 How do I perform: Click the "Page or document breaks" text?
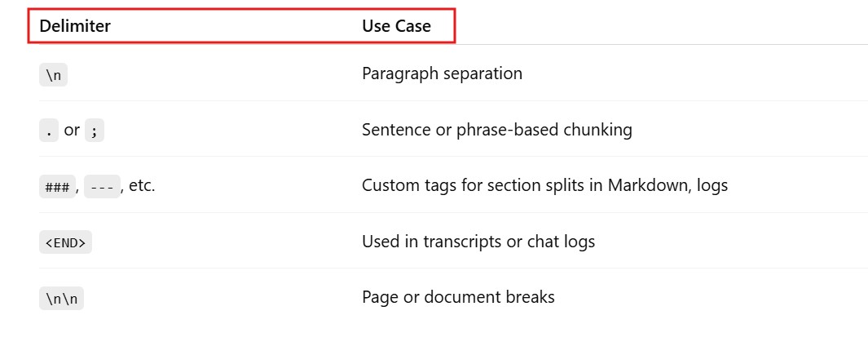[458, 297]
